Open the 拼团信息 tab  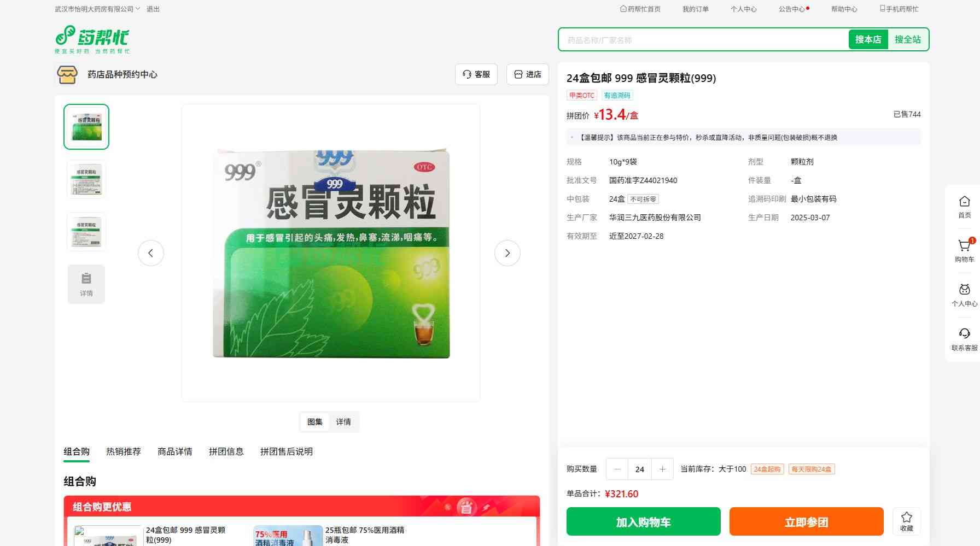(x=226, y=451)
